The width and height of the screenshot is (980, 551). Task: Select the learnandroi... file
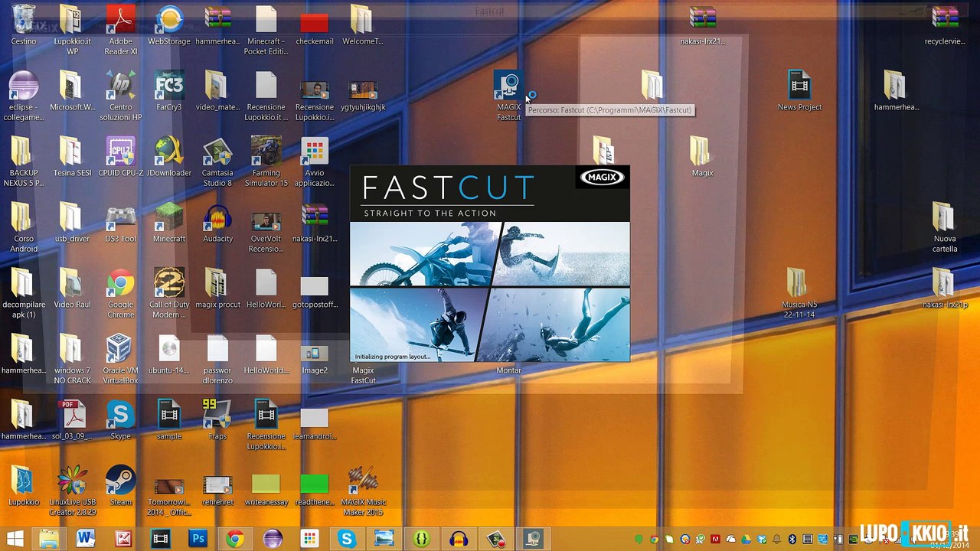314,419
